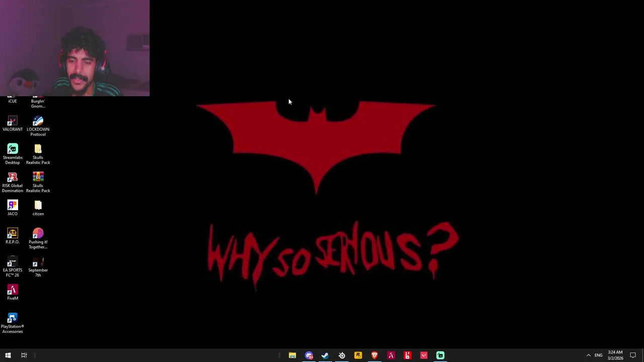Switch to VALORANT in the taskbar
The image size is (644, 362).
[424, 355]
